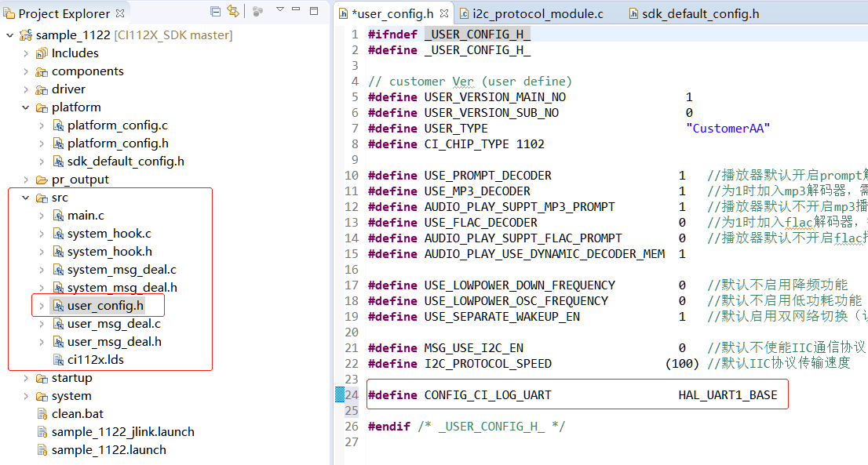Click CI_CHIP_TYPE 1102 on line 8
Screen dimensions: 868x465
click(484, 144)
